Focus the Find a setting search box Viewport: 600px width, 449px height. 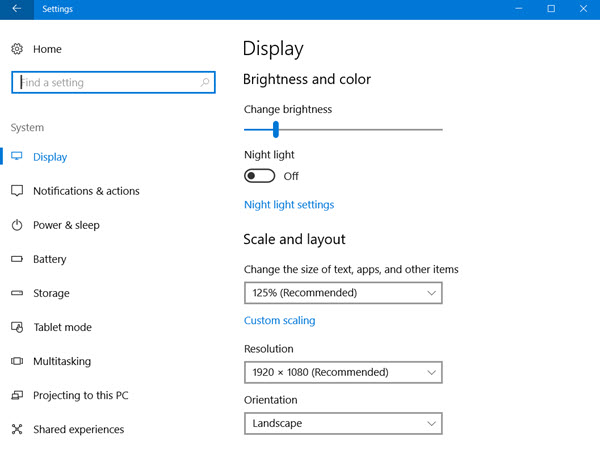point(113,82)
